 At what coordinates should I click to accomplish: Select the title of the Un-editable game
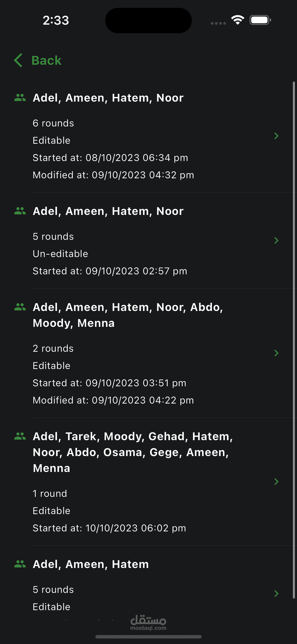tap(108, 211)
